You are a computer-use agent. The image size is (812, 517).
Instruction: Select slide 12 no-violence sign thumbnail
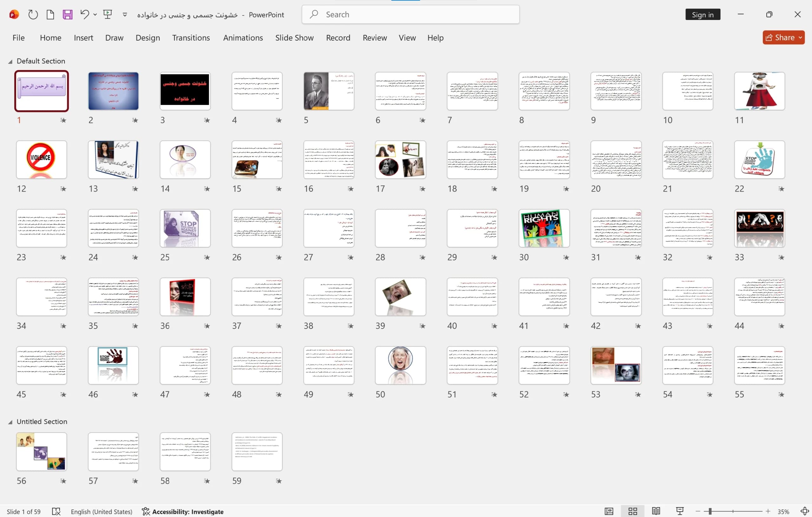(42, 160)
